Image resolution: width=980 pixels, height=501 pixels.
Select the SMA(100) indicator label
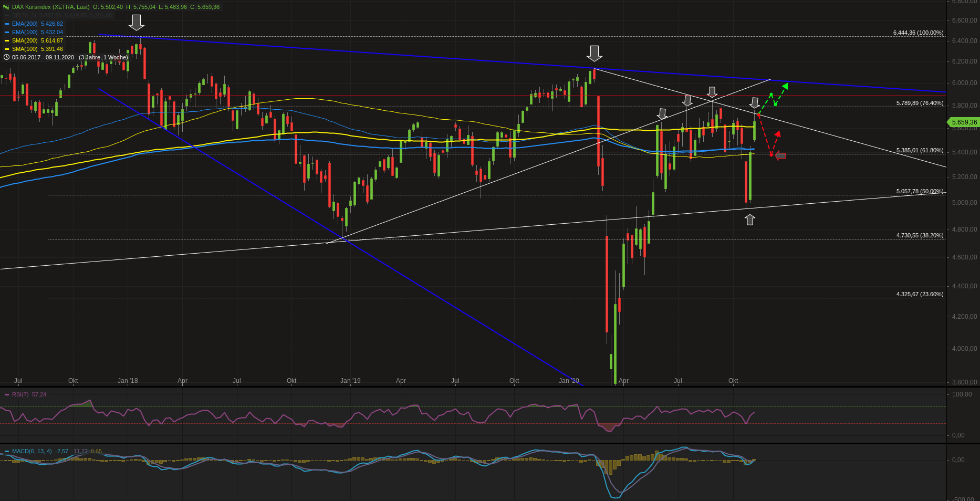[25, 49]
